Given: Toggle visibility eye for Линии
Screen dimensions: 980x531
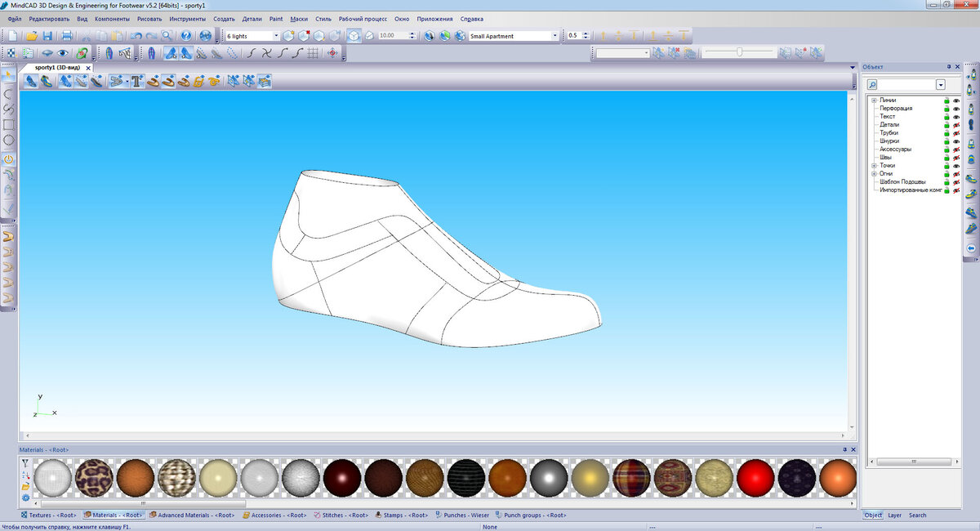Looking at the screenshot, I should pos(956,100).
